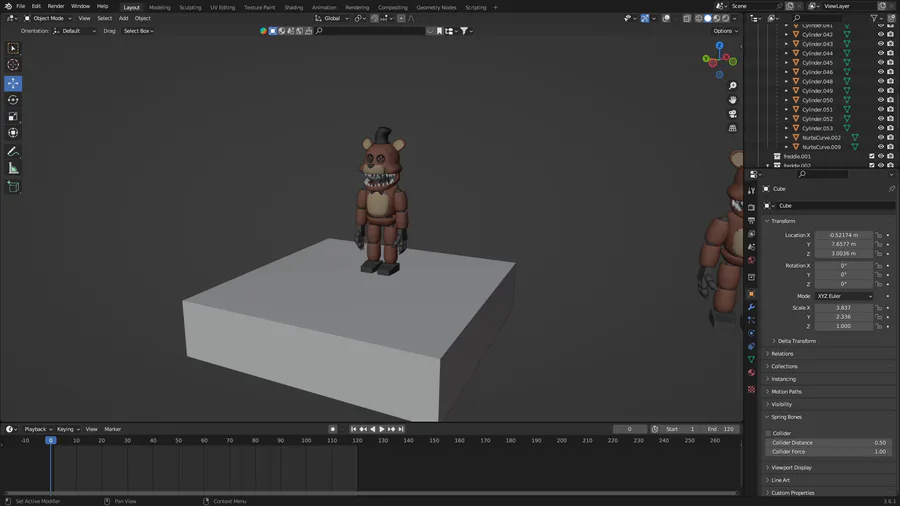Open the Render menu
The image size is (900, 506).
pos(56,6)
